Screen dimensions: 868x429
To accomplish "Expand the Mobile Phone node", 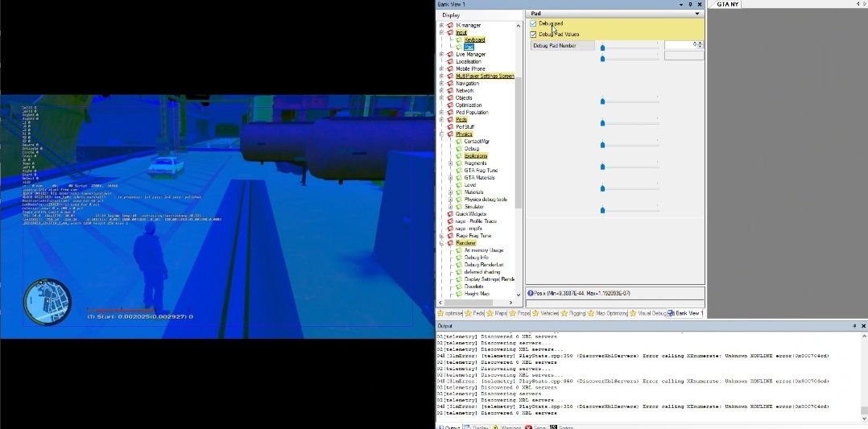I will click(441, 68).
